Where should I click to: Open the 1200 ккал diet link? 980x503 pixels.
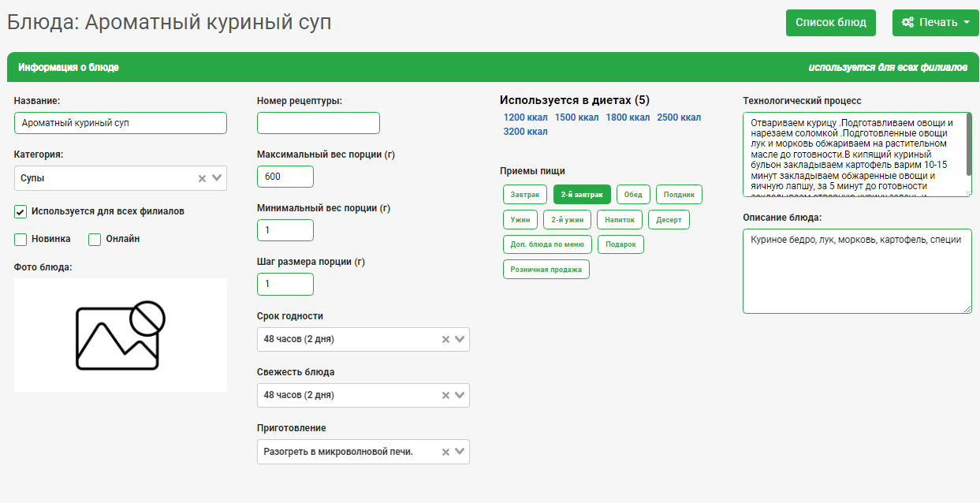coord(525,117)
